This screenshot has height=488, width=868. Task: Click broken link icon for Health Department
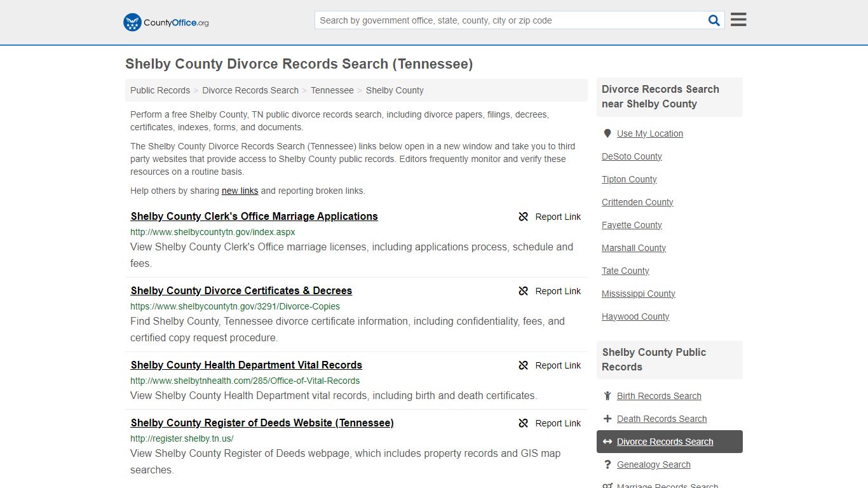click(x=524, y=365)
